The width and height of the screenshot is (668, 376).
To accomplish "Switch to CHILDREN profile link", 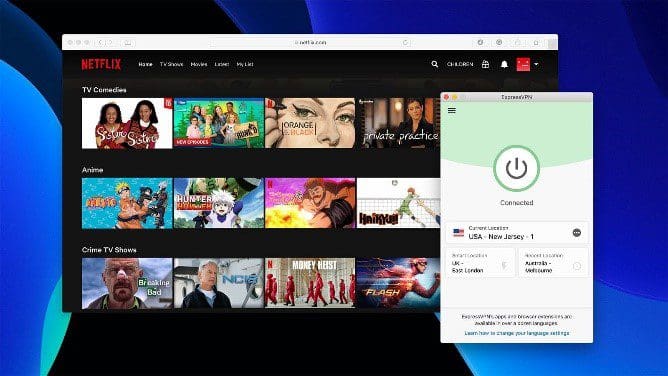I will tap(460, 64).
